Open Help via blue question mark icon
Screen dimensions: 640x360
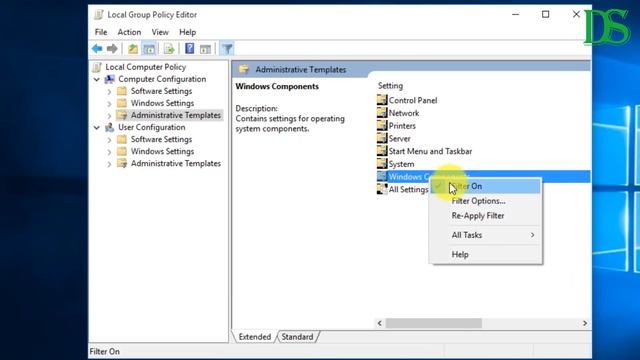point(189,49)
